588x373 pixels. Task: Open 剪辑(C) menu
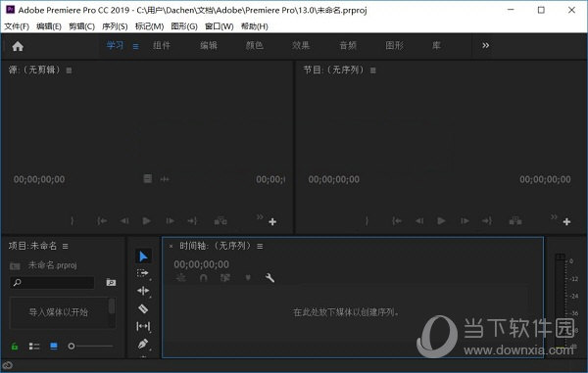click(81, 26)
